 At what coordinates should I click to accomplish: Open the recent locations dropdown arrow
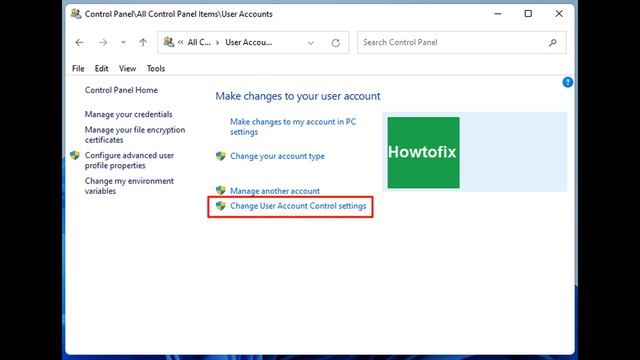click(123, 42)
